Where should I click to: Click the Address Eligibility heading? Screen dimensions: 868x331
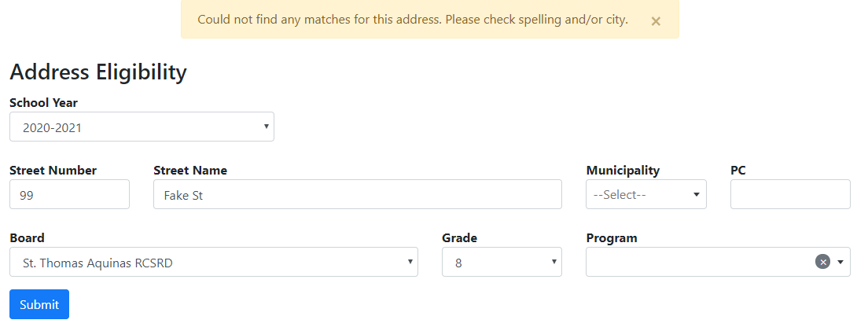click(x=98, y=72)
